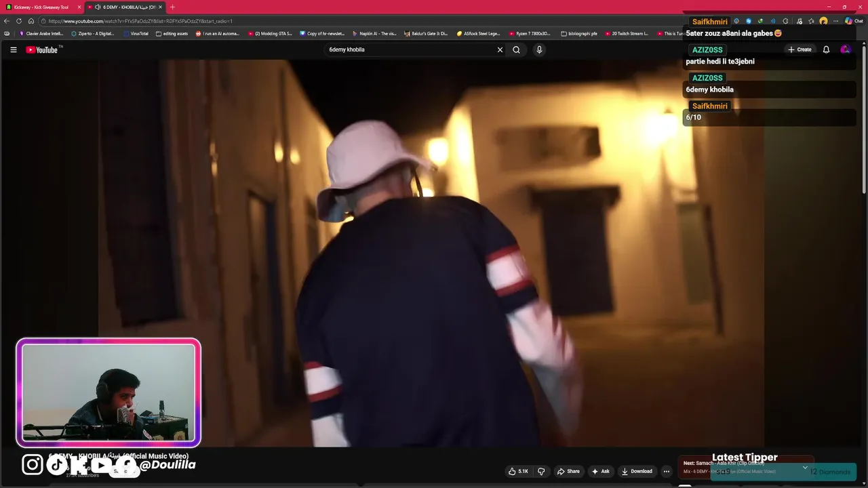Screen dimensions: 868x488
Task: Open YouTube notifications bell
Action: 826,49
